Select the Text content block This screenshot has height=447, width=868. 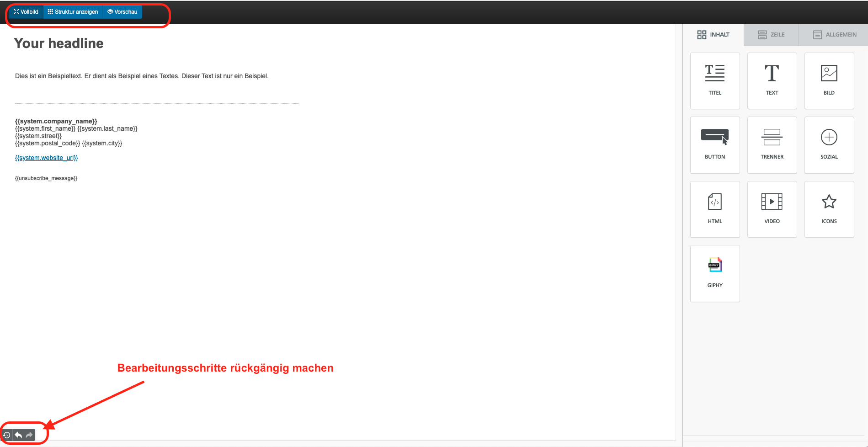coord(772,81)
